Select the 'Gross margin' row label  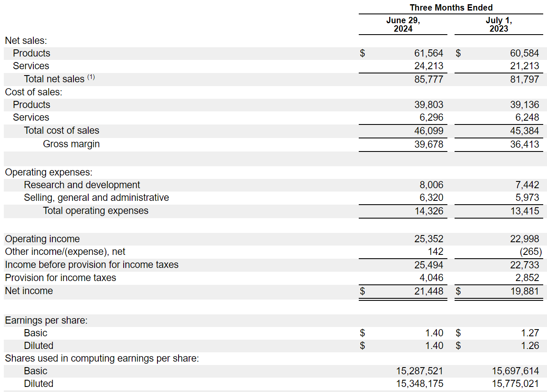[x=71, y=144]
